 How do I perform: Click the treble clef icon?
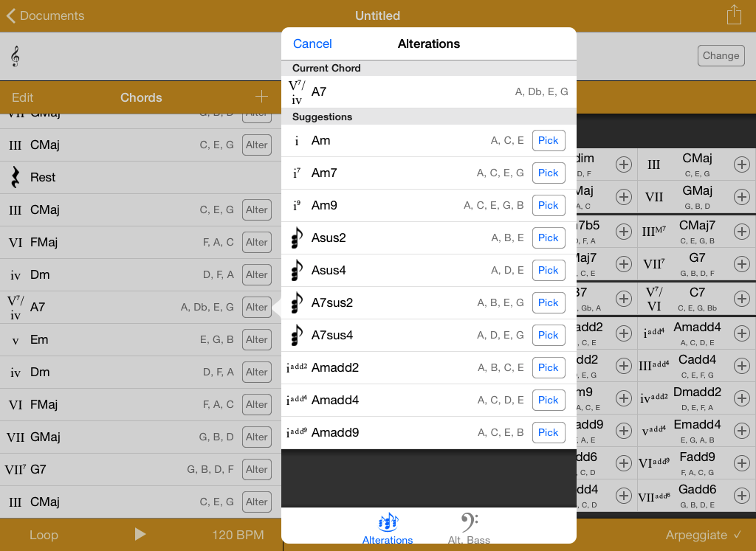coord(15,56)
